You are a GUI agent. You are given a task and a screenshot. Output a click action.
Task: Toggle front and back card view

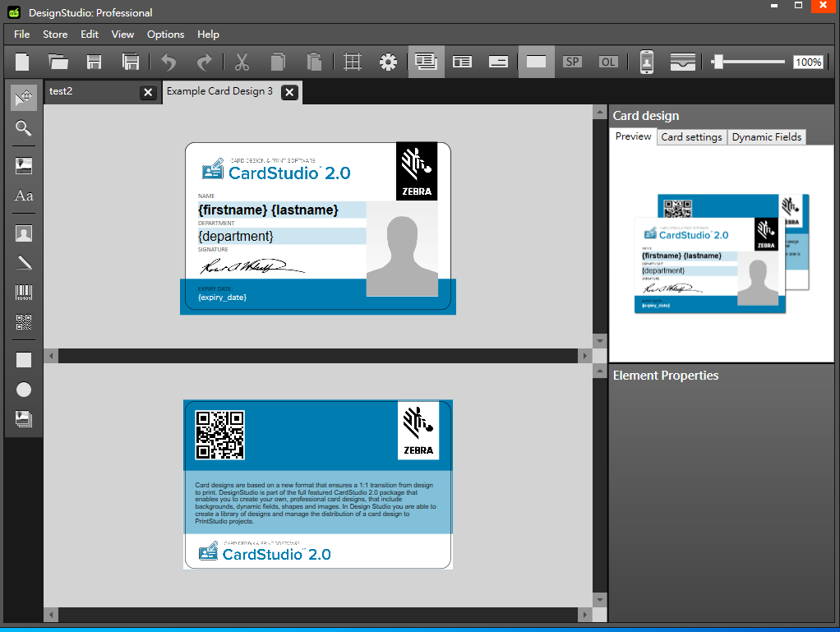[426, 62]
